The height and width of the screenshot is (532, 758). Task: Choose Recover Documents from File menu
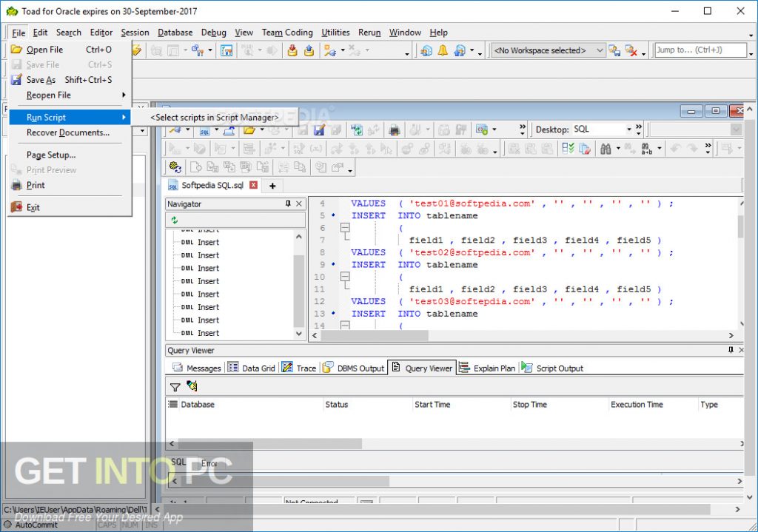70,132
